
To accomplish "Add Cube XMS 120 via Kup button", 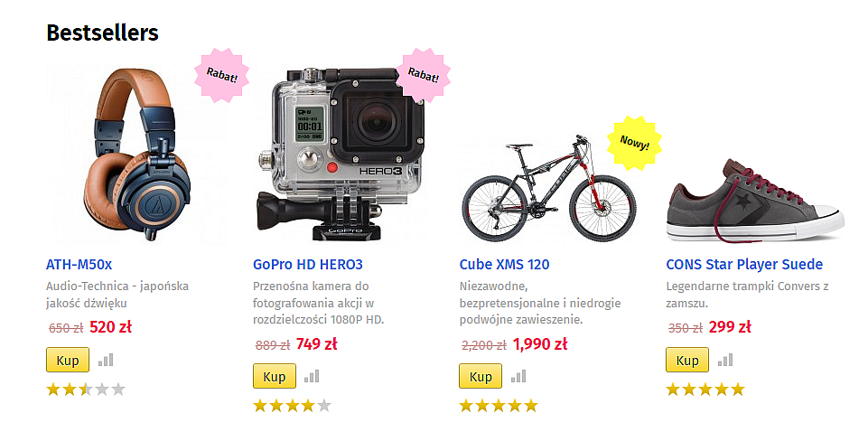I will (x=481, y=377).
